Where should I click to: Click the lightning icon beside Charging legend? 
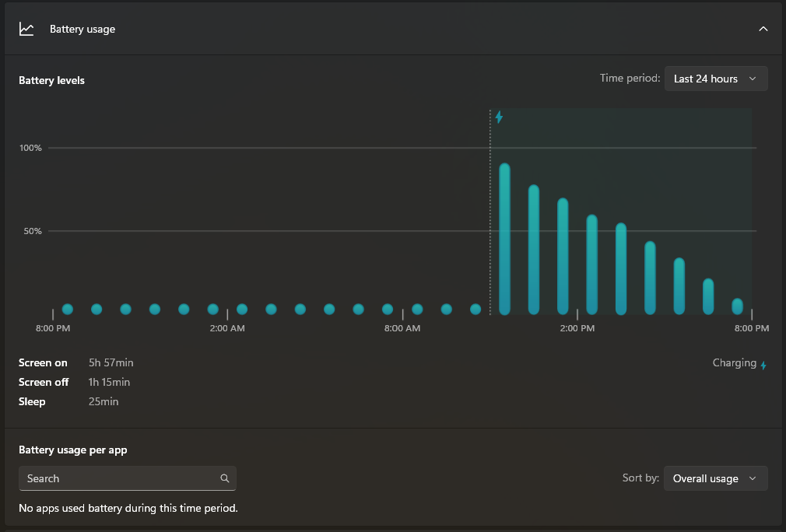[x=763, y=366]
